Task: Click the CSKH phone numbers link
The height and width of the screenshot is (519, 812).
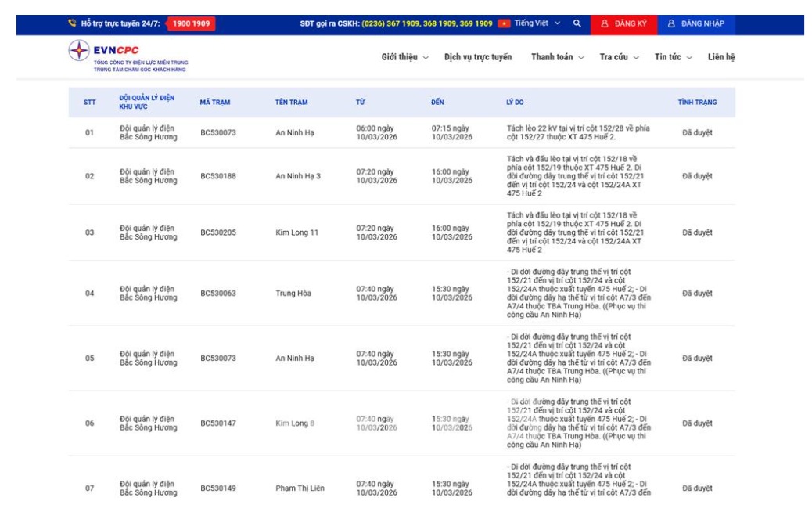Action: pos(427,23)
